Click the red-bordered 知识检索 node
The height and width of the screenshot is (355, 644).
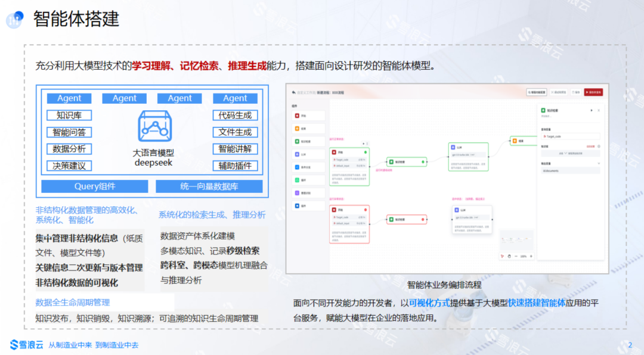coord(407,220)
